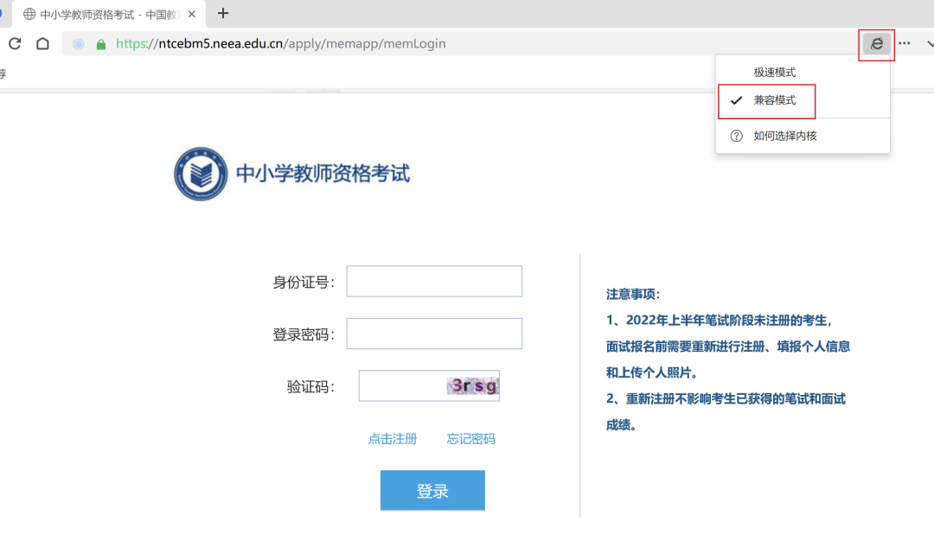The height and width of the screenshot is (560, 934).
Task: Click inside the 身份证号 input field
Action: [x=433, y=281]
